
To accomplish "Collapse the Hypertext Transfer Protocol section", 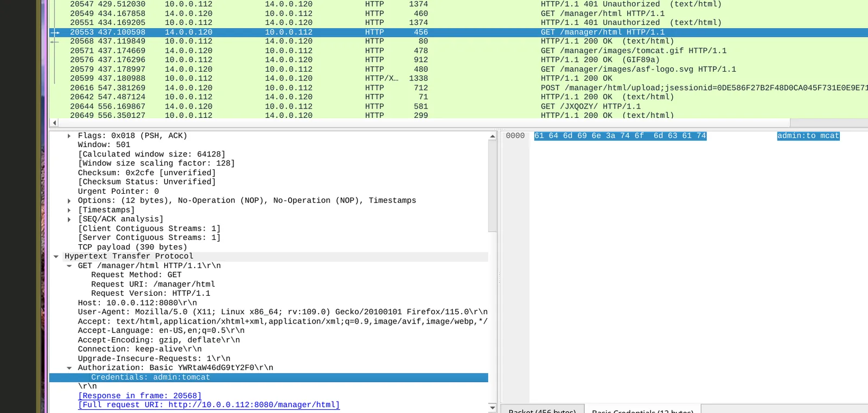I will click(56, 257).
